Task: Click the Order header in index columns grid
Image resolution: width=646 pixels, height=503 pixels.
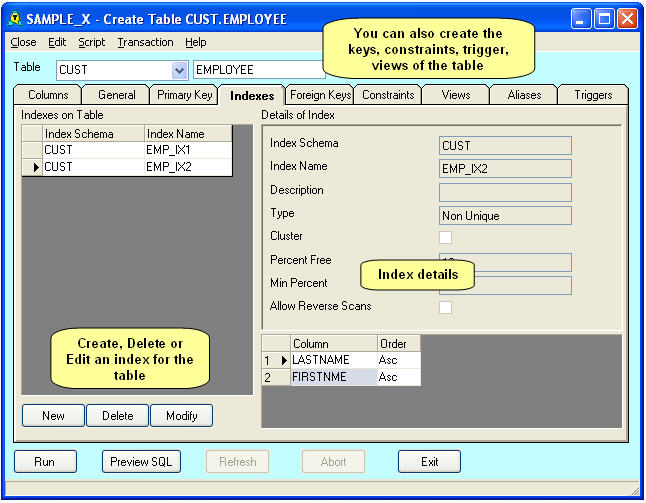Action: coord(399,344)
